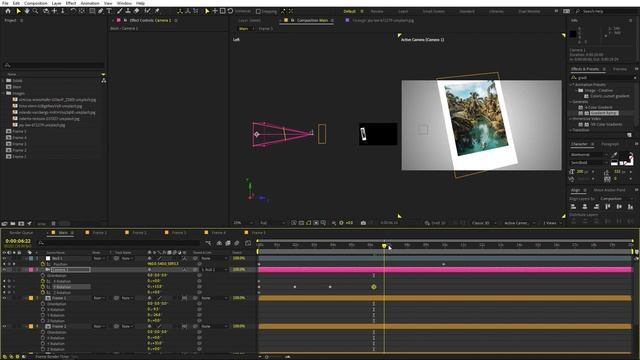Select the Hand tool
Screen dimensions: 640x360
(x=27, y=11)
